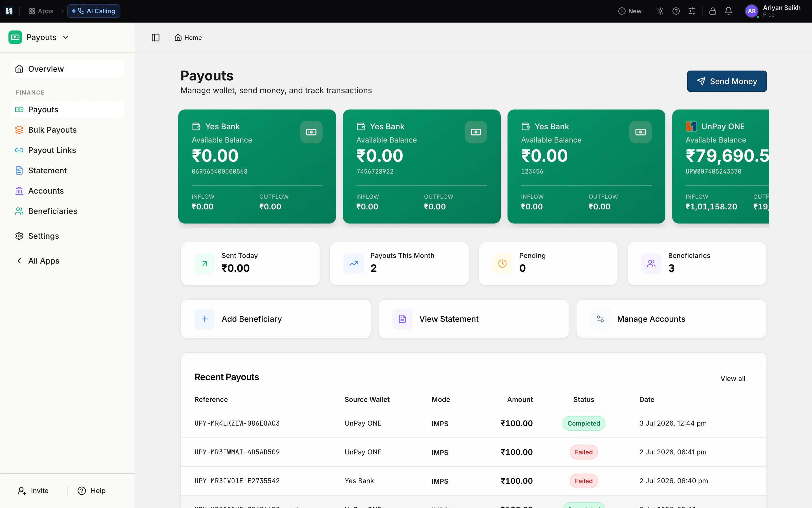Open Settings in the sidebar
This screenshot has width=812, height=508.
click(x=67, y=236)
